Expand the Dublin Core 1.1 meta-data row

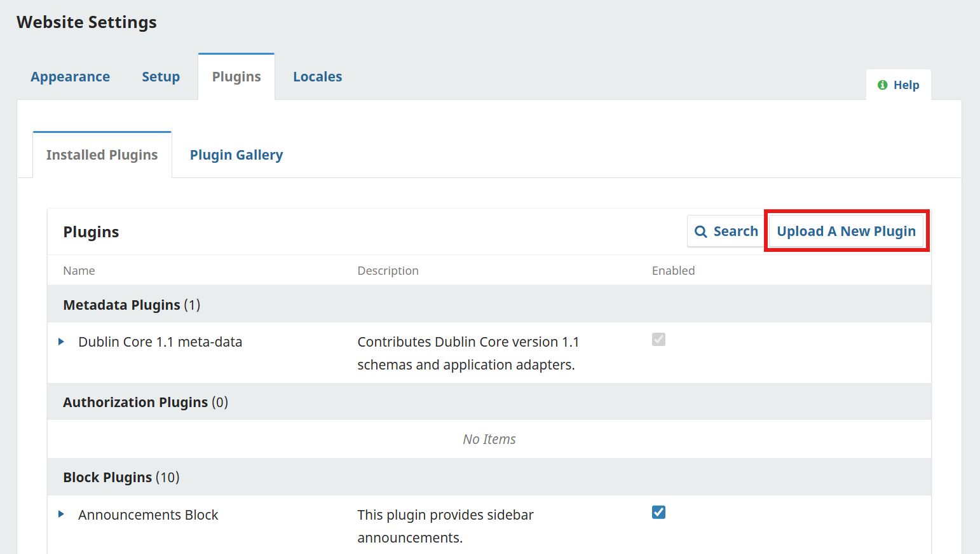coord(62,342)
